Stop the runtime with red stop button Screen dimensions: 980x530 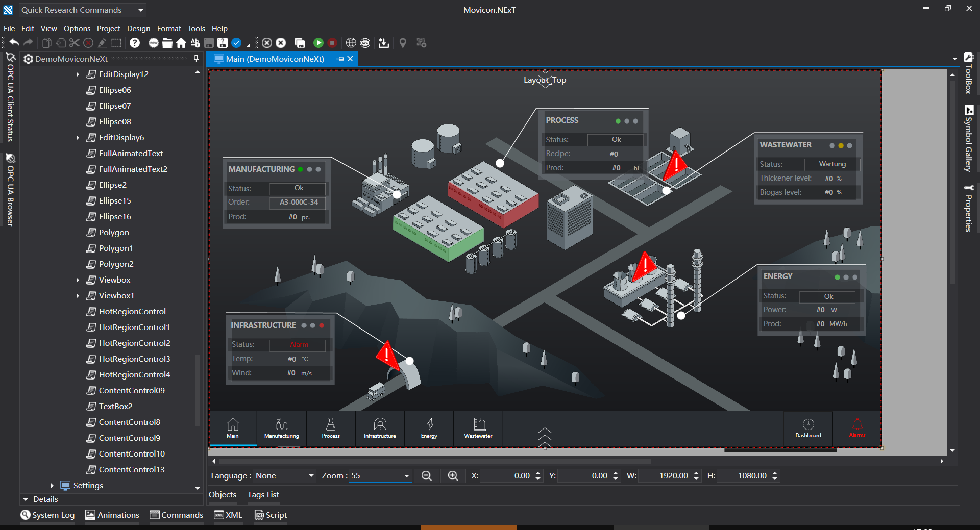[x=332, y=43]
